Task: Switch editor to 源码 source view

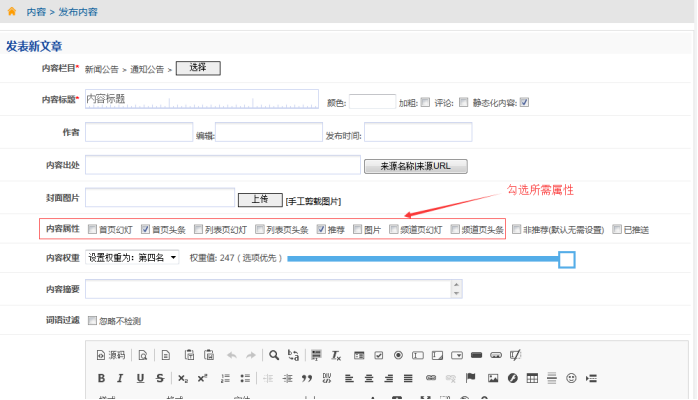Action: (x=111, y=355)
